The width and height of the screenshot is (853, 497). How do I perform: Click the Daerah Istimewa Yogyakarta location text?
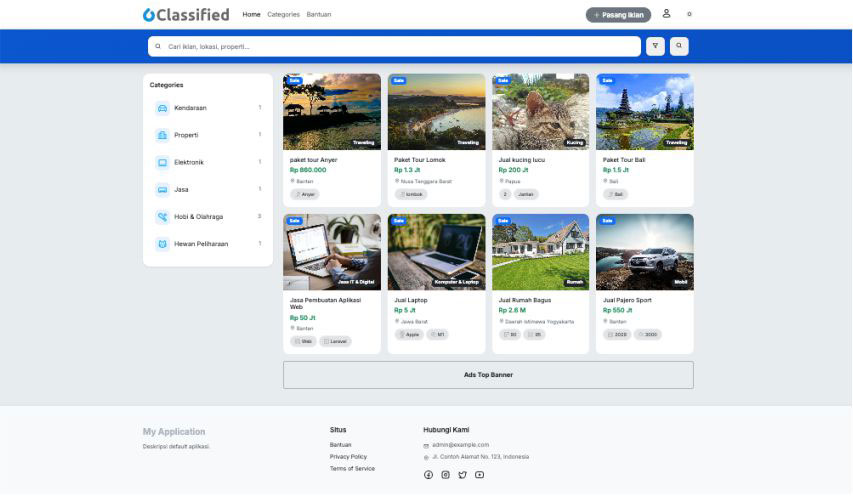pos(539,321)
